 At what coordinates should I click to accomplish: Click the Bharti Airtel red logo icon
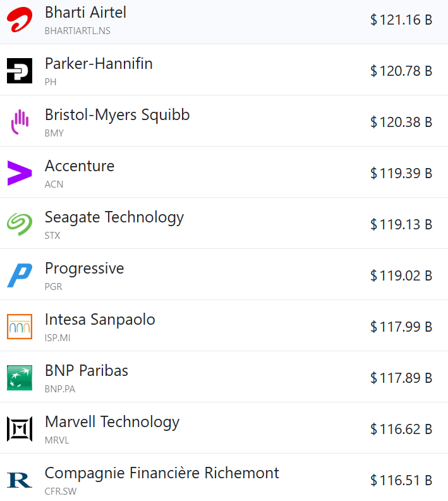click(20, 20)
